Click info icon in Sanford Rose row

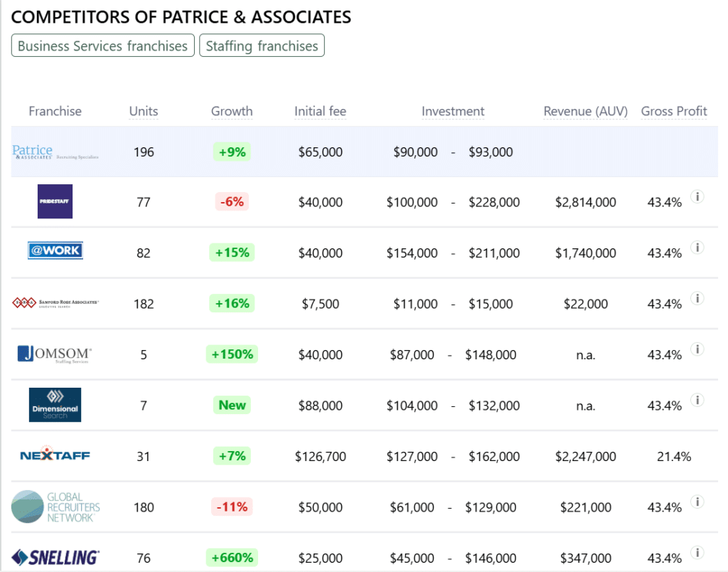pos(697,298)
